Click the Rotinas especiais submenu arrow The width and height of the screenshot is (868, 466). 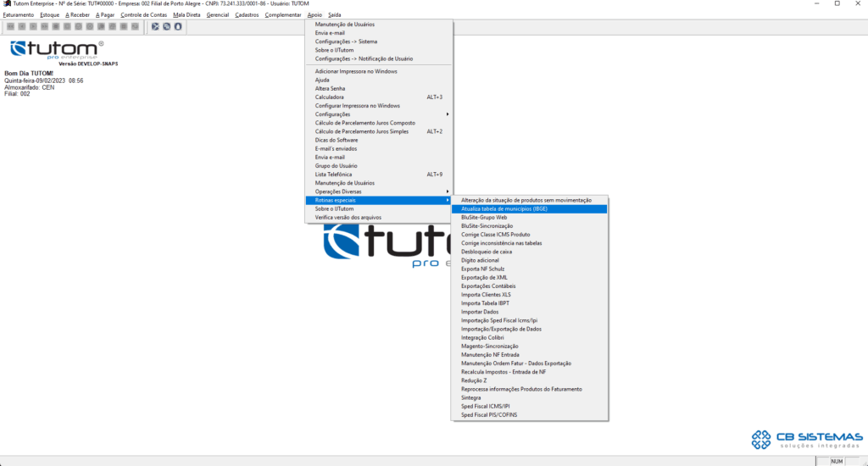pos(448,200)
